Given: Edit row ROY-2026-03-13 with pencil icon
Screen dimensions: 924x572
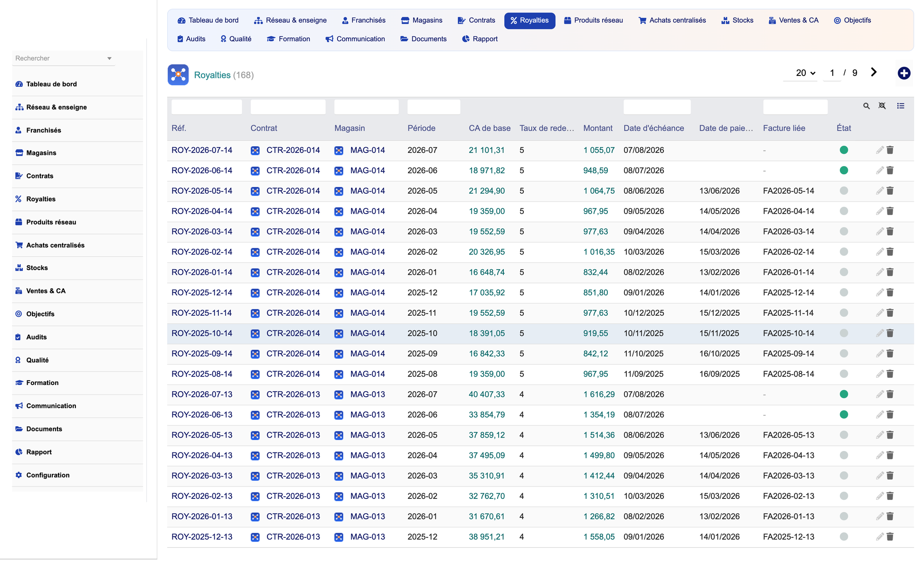Looking at the screenshot, I should 879,476.
